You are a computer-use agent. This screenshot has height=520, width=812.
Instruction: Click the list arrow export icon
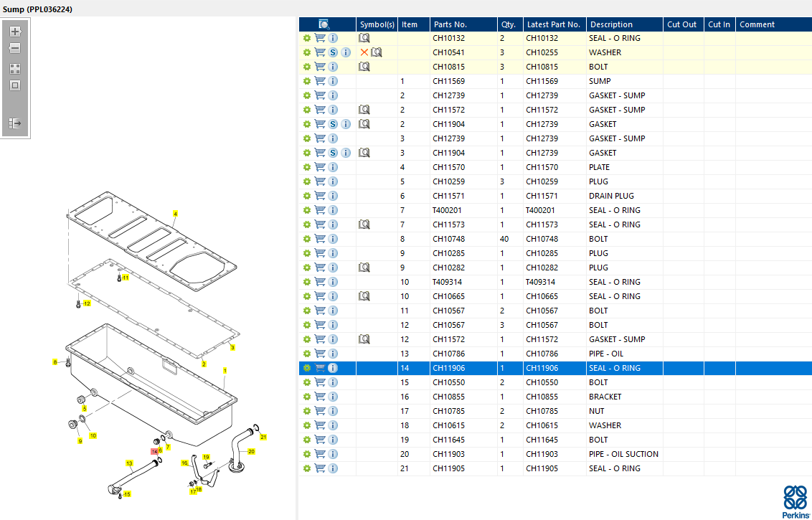click(x=14, y=123)
